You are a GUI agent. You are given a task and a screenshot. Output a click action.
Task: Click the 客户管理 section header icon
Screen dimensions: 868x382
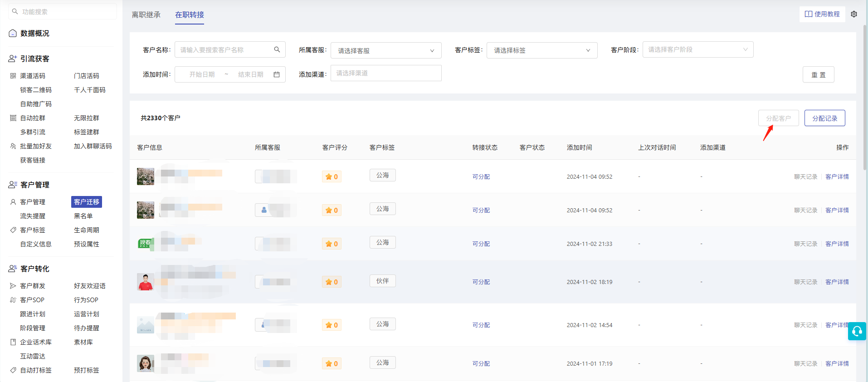13,185
